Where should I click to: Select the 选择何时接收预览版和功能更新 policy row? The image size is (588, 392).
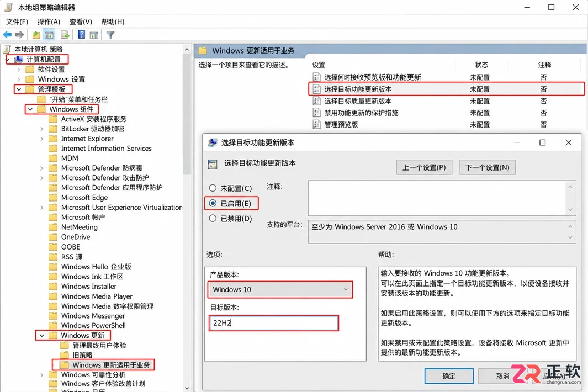click(446, 77)
